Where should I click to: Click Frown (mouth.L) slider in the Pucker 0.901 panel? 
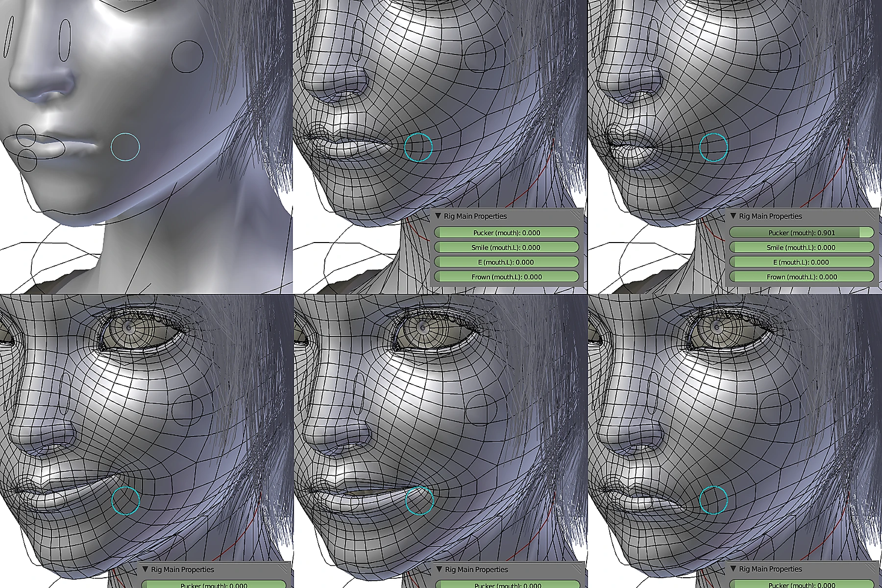[x=802, y=277]
